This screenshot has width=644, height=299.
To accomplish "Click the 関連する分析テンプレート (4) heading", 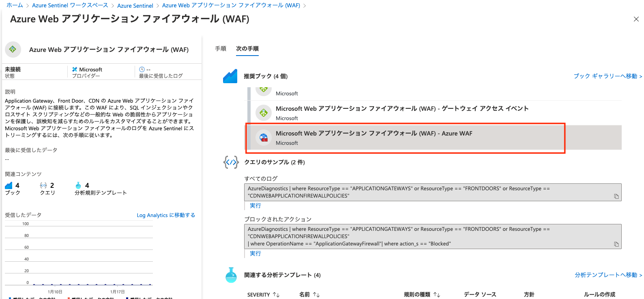I will tap(282, 275).
